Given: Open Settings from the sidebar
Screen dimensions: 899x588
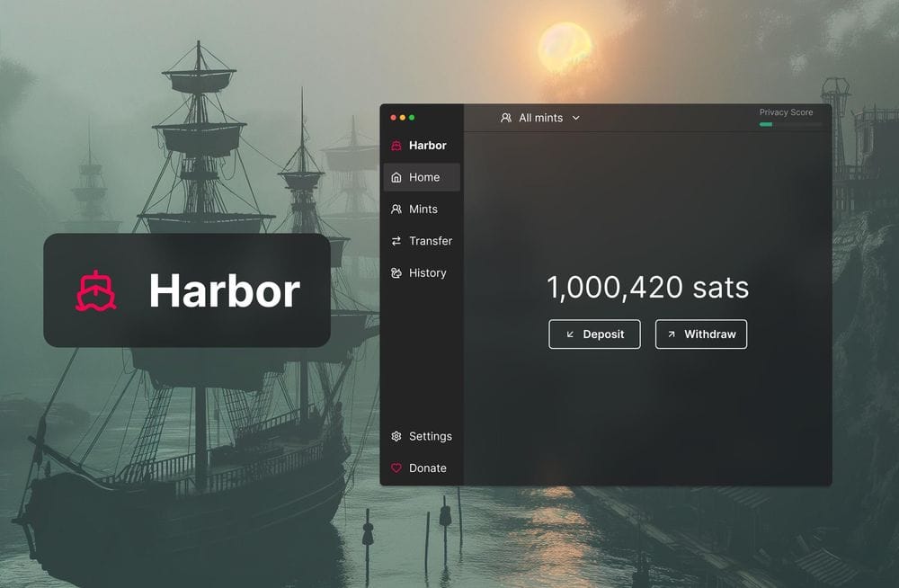Looking at the screenshot, I should coord(430,437).
